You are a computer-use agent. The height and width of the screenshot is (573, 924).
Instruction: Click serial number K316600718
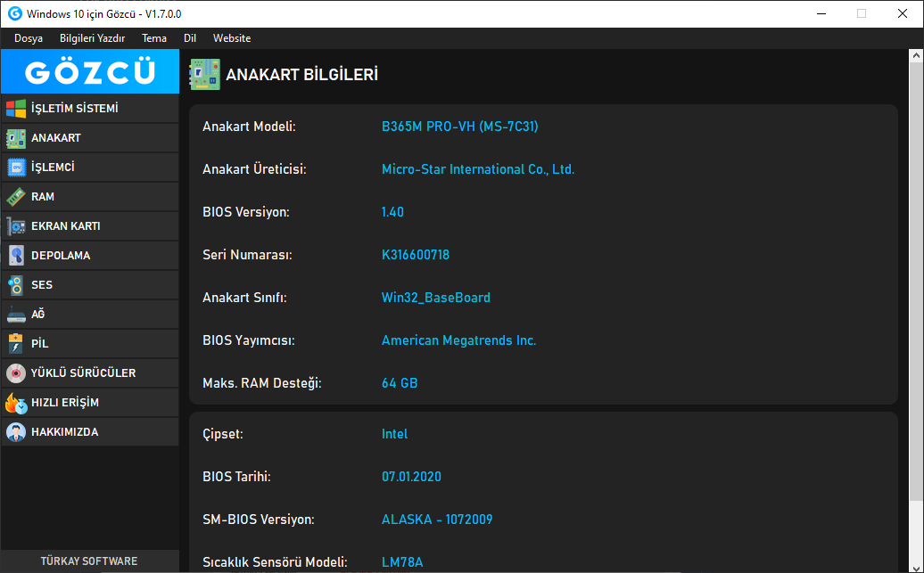[x=416, y=255]
